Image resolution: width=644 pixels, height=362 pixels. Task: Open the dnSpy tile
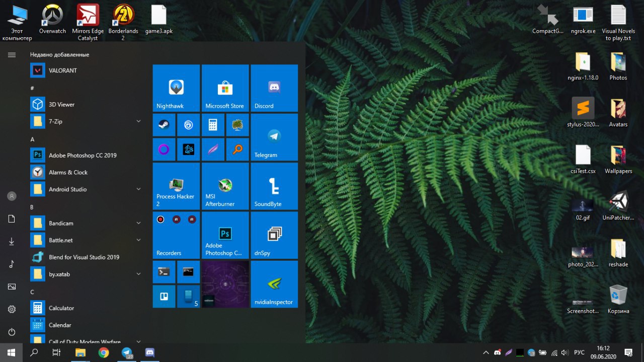274,235
